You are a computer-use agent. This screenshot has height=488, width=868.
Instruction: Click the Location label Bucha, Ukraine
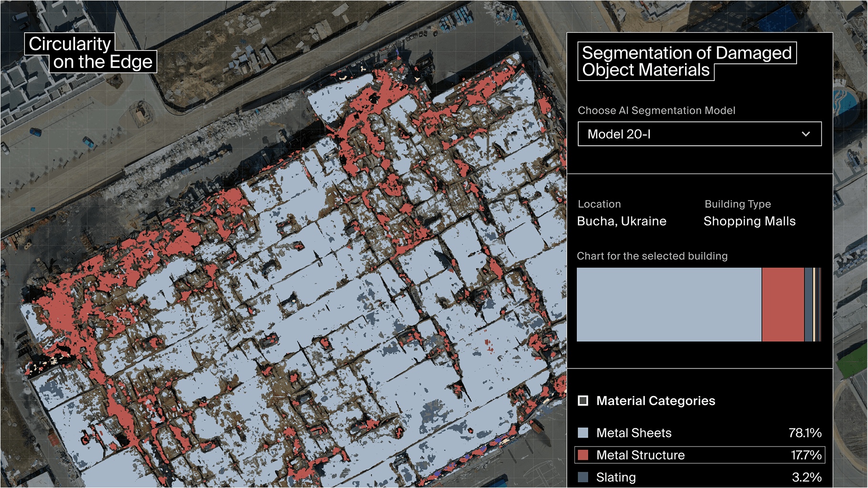tap(621, 221)
